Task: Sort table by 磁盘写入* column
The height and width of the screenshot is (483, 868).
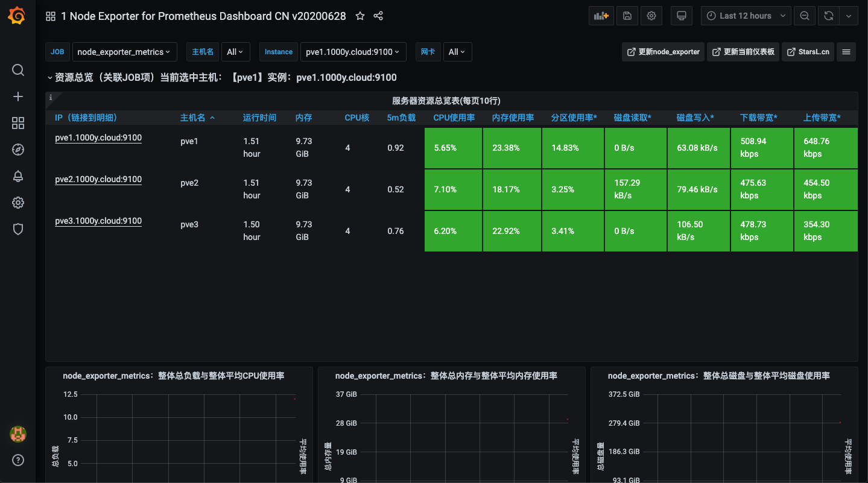Action: (x=695, y=118)
